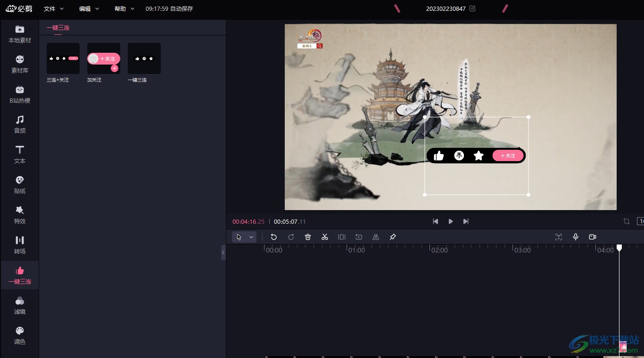Click the 必剪 app logo
Image resolution: width=644 pixels, height=358 pixels.
click(x=19, y=8)
